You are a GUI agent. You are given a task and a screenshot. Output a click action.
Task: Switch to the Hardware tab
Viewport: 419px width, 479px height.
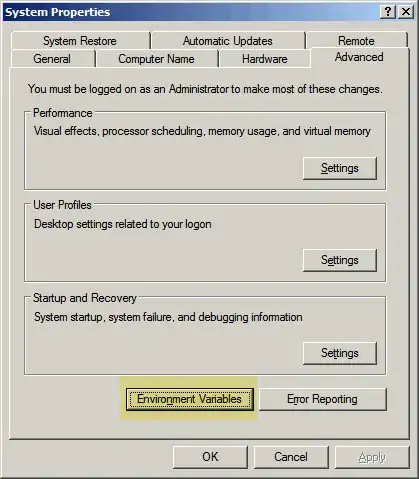coord(265,59)
